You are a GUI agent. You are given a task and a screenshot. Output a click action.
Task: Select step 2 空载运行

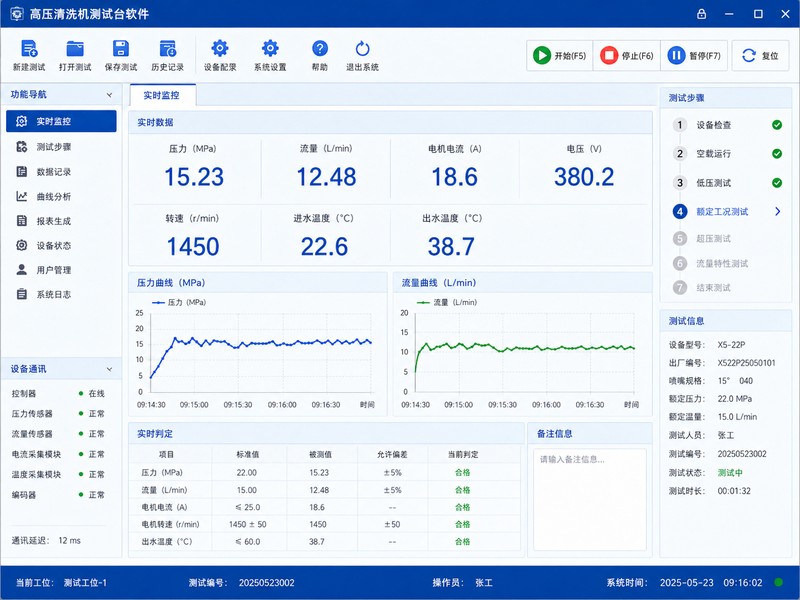click(726, 154)
